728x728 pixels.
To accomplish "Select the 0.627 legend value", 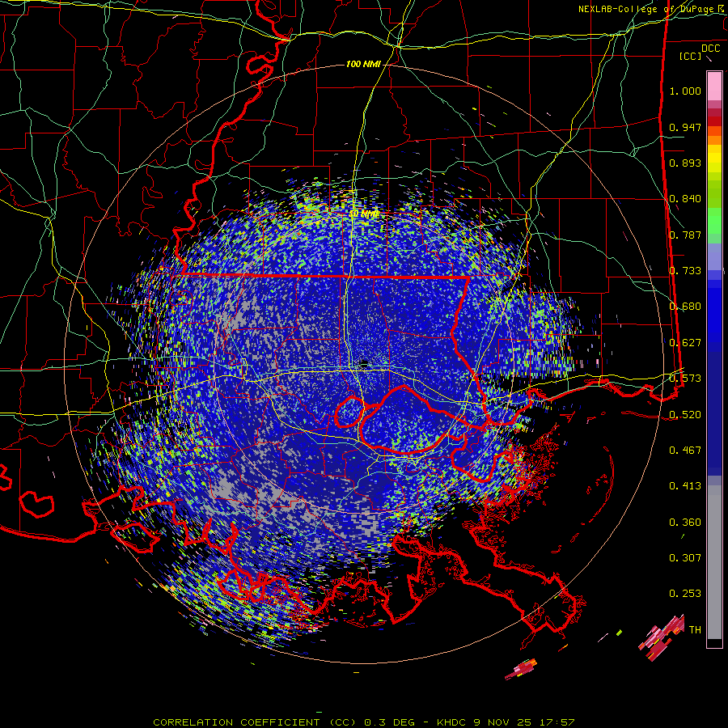I will [685, 343].
